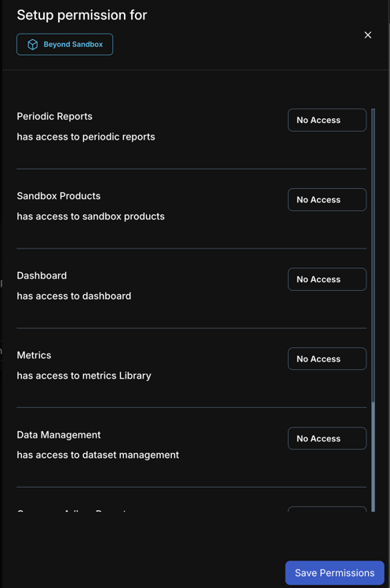Open the partially visible dropdown at list bottom
Image resolution: width=390 pixels, height=588 pixels.
tap(327, 510)
